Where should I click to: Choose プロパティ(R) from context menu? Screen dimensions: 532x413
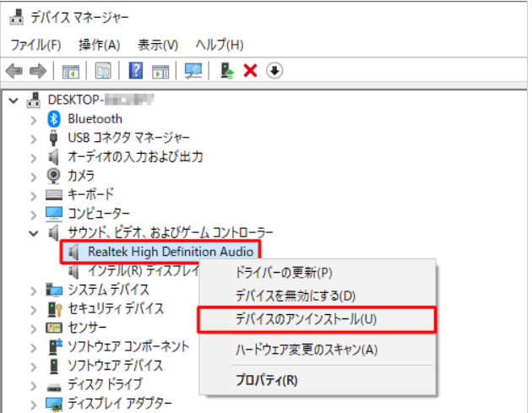click(318, 380)
